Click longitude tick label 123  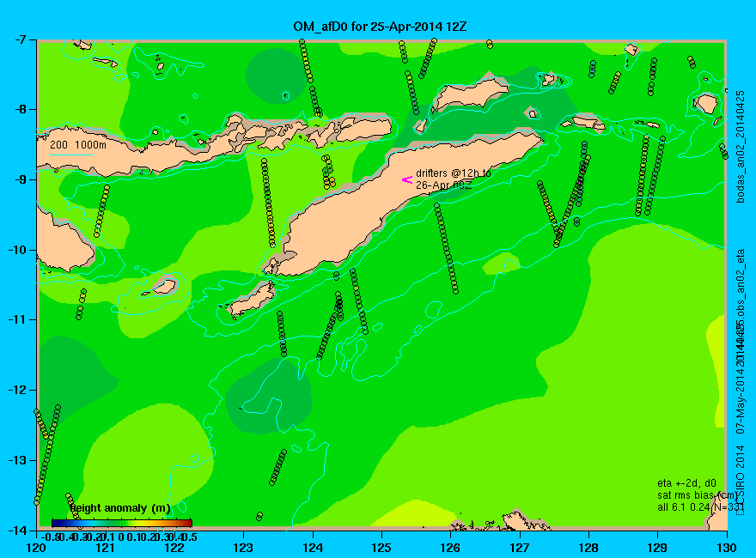pos(243,548)
